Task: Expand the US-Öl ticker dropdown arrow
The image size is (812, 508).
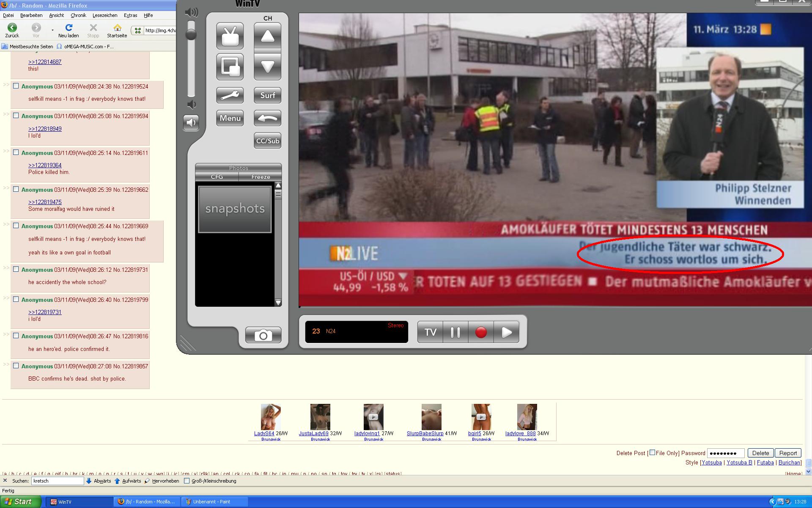Action: [403, 276]
